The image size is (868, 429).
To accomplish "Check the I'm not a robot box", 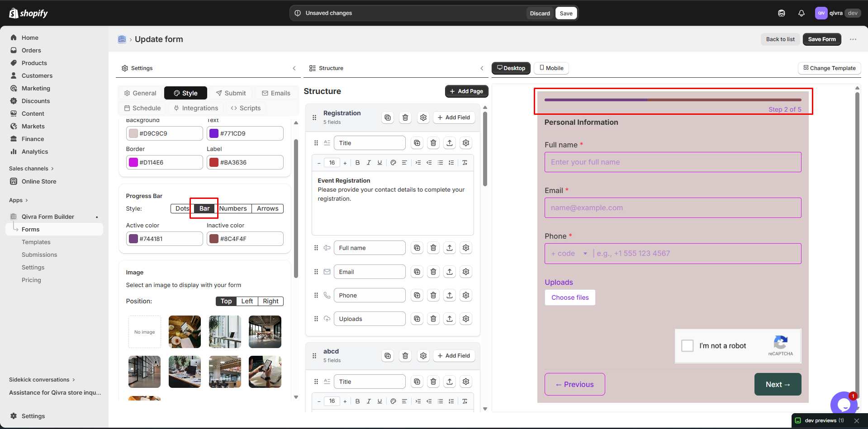I will (x=688, y=346).
